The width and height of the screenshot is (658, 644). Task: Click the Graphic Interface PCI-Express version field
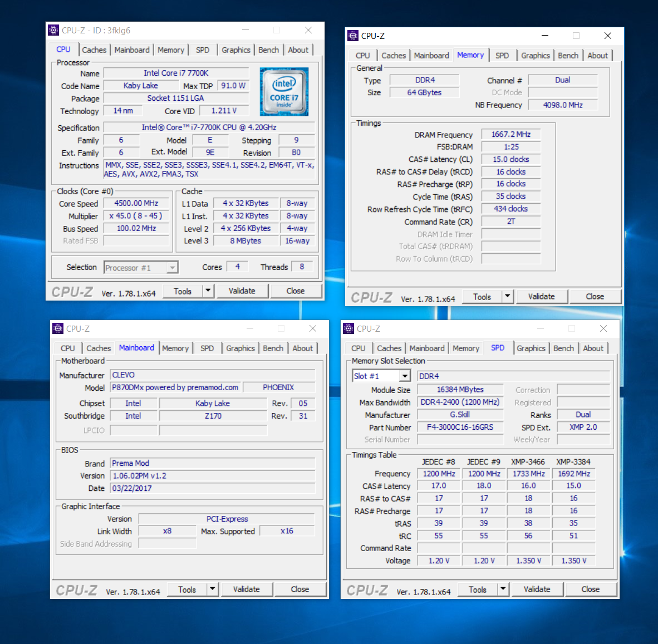click(227, 519)
